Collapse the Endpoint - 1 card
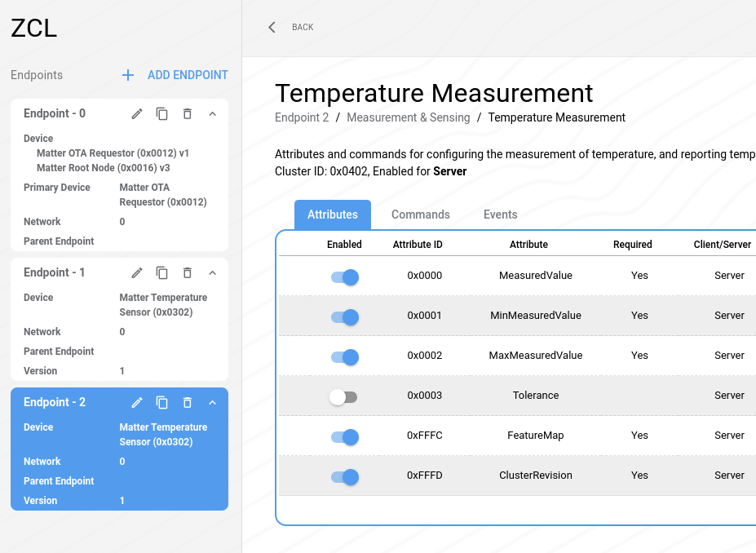756x553 pixels. click(212, 273)
